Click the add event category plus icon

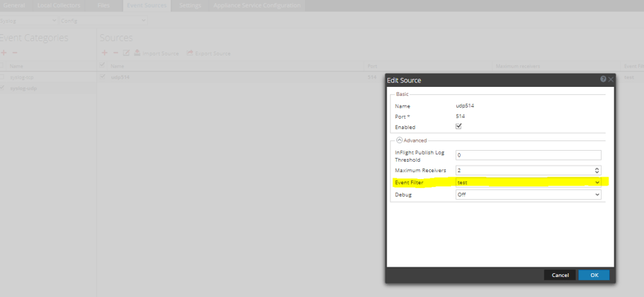pyautogui.click(x=4, y=53)
